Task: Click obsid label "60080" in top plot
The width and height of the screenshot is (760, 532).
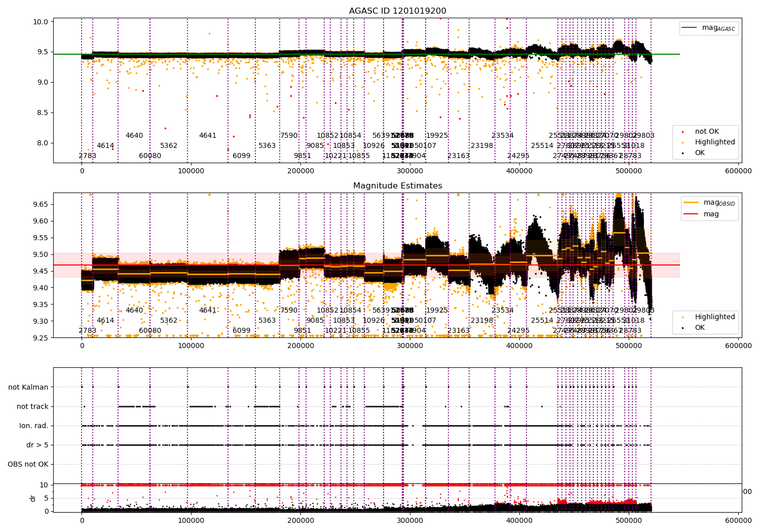Action: (x=150, y=156)
